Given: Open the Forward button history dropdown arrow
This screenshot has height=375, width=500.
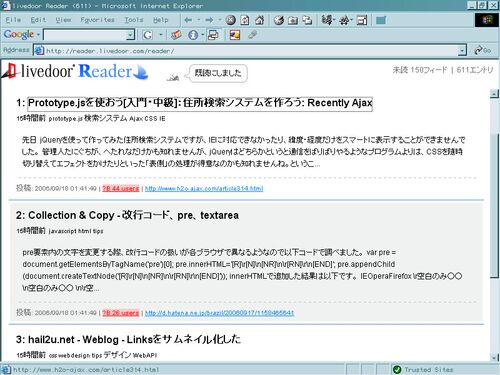Looking at the screenshot, I should click(220, 20).
